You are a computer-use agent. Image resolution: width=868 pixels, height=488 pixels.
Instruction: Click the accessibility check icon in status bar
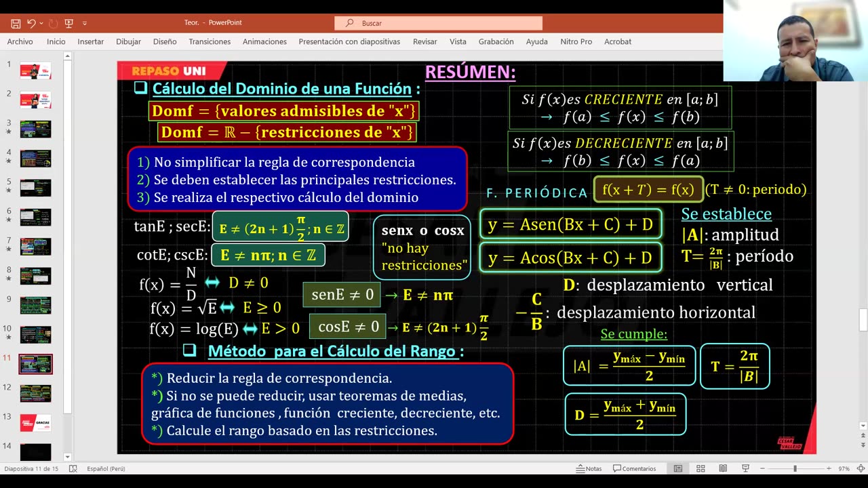tap(73, 468)
